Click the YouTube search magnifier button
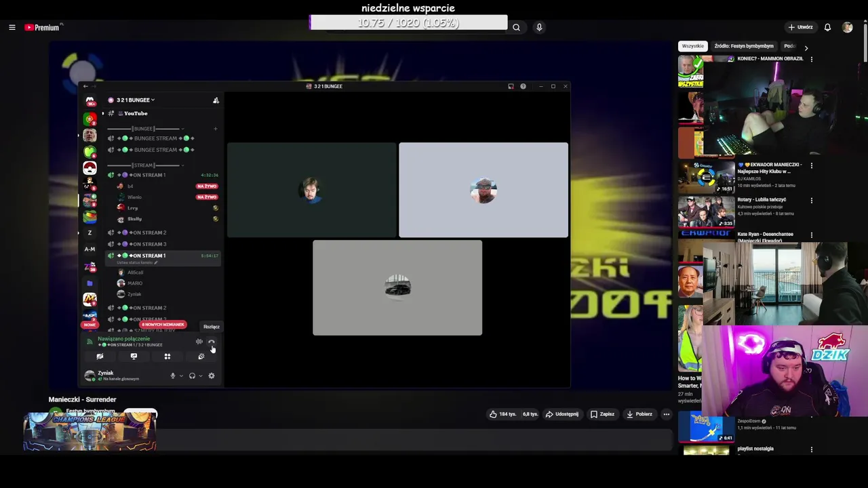Screen dimensions: 868x488 516,27
